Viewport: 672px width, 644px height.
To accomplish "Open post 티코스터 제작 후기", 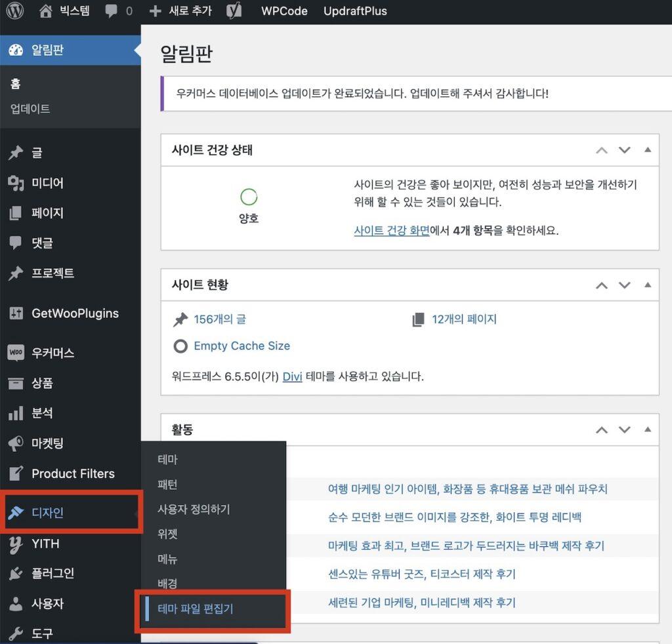I will pyautogui.click(x=422, y=574).
